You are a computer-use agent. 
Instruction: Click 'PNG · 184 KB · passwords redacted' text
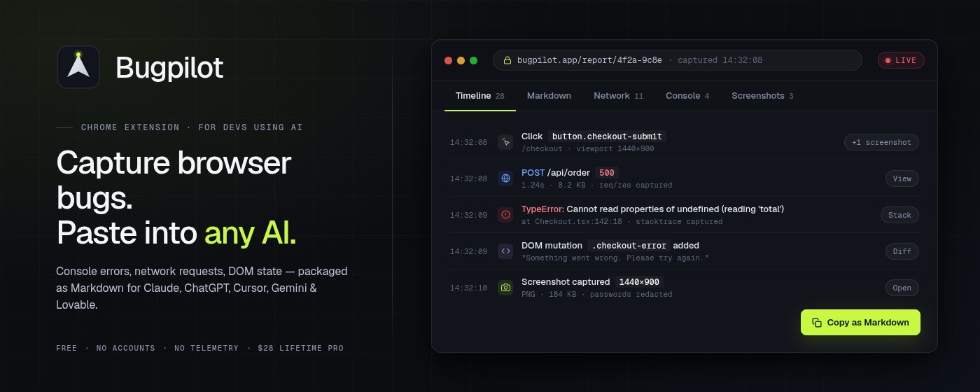coord(596,294)
